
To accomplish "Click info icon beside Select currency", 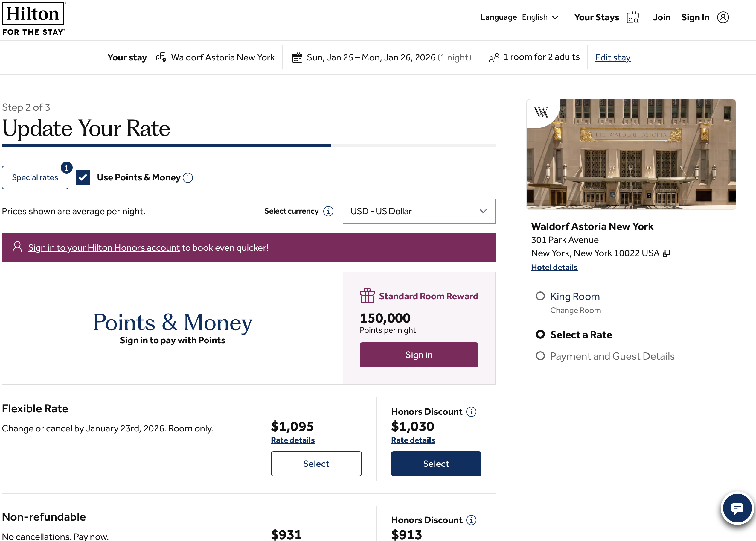I will click(328, 211).
